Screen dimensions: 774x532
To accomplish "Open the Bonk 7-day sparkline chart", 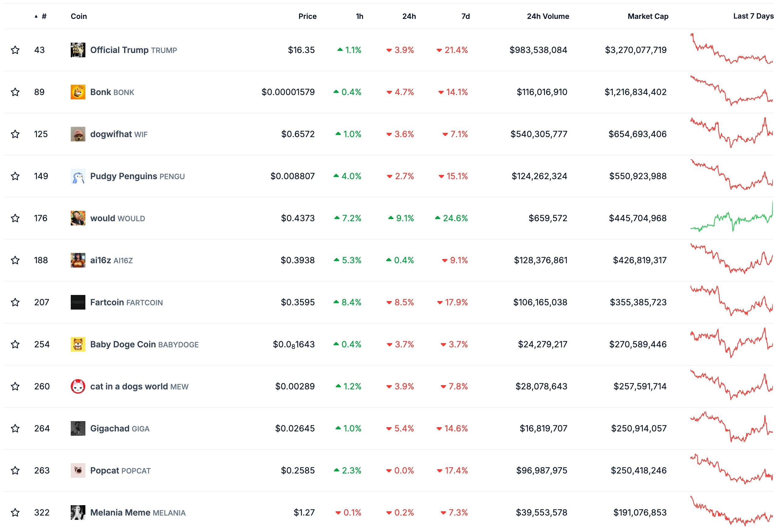I will click(731, 91).
